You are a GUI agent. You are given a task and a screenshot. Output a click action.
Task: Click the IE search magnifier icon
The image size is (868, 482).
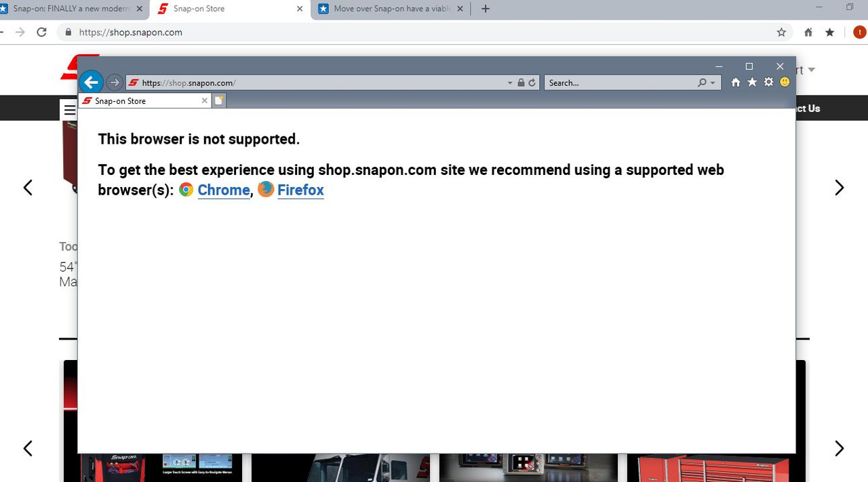click(x=702, y=83)
